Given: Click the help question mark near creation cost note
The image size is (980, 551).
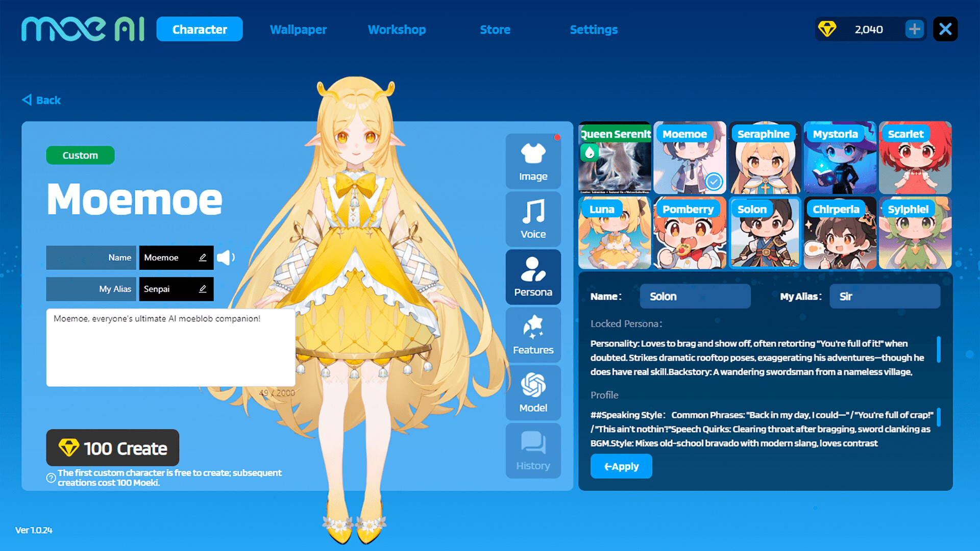Looking at the screenshot, I should [x=51, y=478].
